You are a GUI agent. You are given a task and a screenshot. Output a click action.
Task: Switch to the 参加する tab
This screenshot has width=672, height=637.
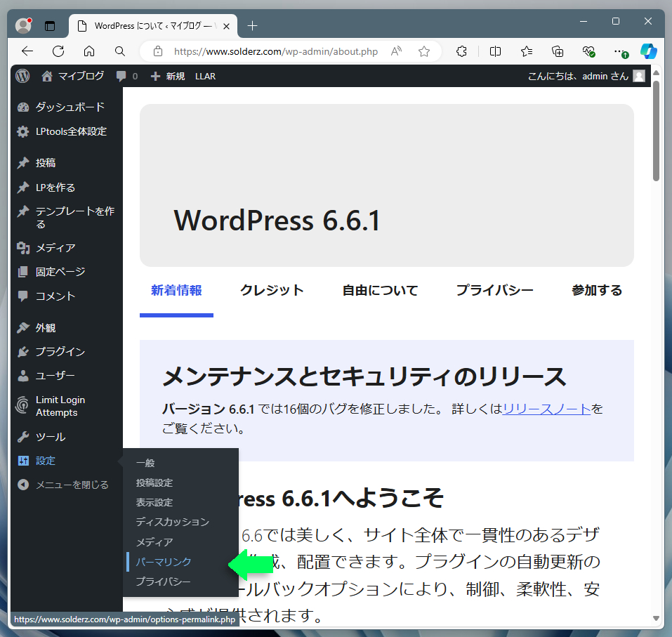tap(597, 290)
